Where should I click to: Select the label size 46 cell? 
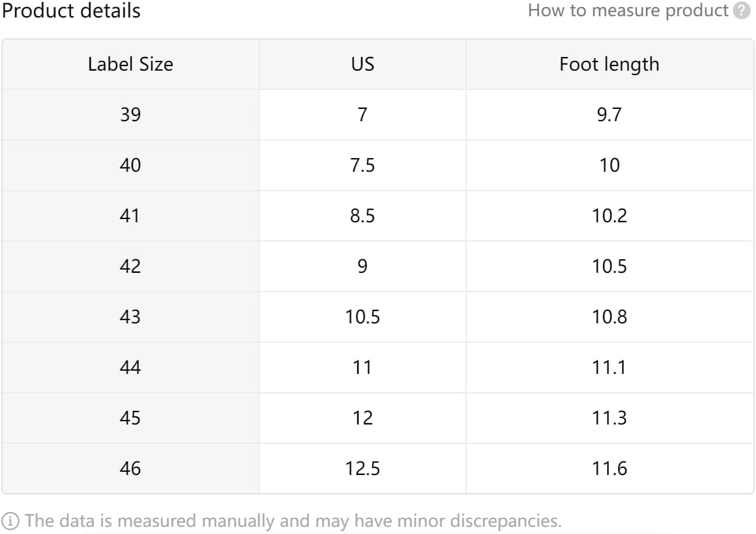[130, 469]
